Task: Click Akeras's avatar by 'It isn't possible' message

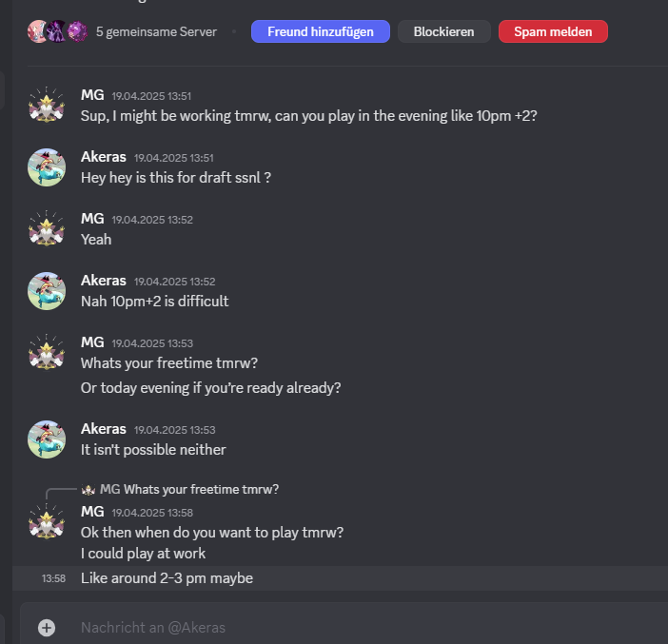Action: coord(46,439)
